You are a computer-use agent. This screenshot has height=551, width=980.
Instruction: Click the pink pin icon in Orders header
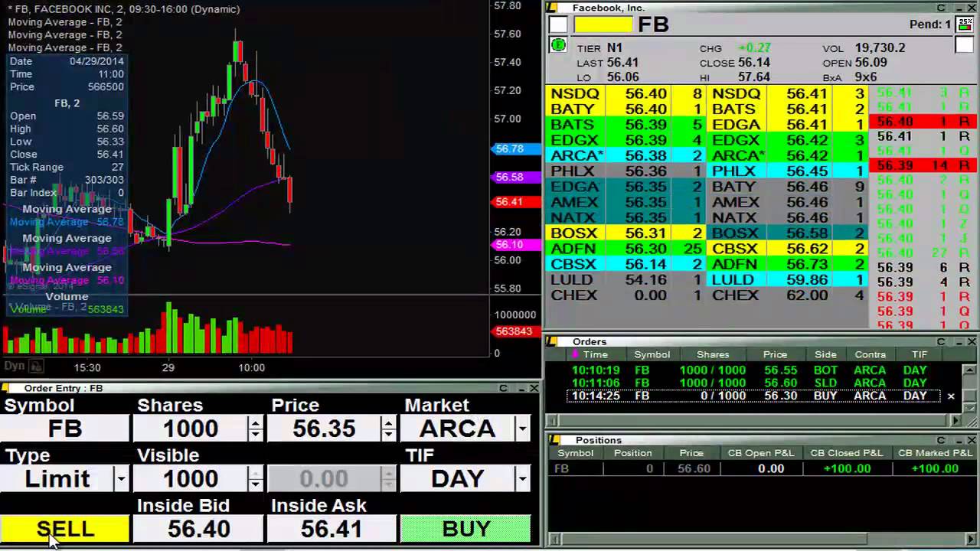coord(576,354)
